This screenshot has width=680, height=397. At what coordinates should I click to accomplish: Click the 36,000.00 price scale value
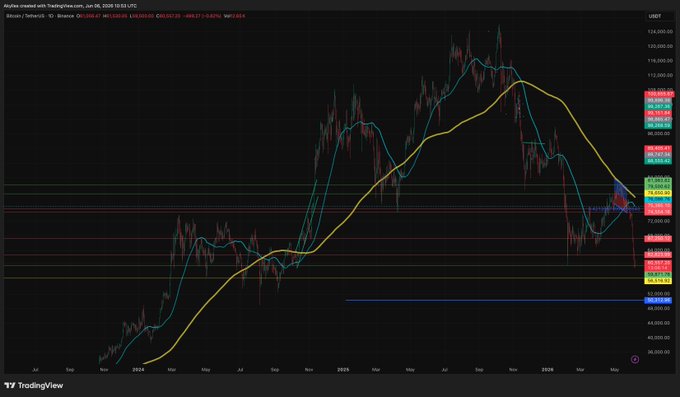tap(660, 352)
